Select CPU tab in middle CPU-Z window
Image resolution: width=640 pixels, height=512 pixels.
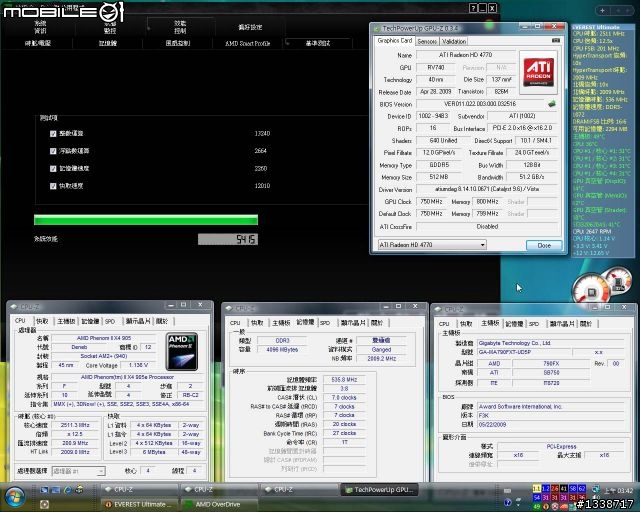coord(235,323)
